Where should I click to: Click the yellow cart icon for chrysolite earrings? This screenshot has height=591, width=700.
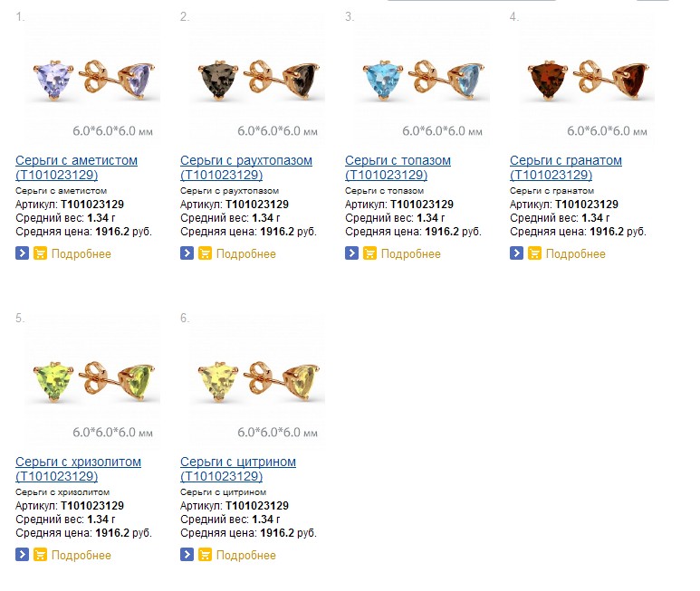40,555
